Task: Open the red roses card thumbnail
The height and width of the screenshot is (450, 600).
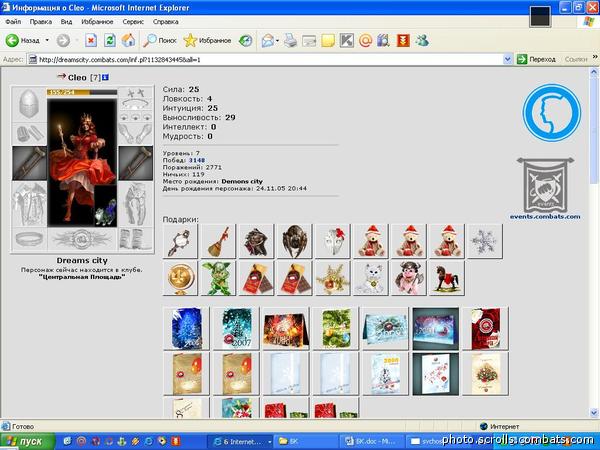Action: [x=485, y=328]
